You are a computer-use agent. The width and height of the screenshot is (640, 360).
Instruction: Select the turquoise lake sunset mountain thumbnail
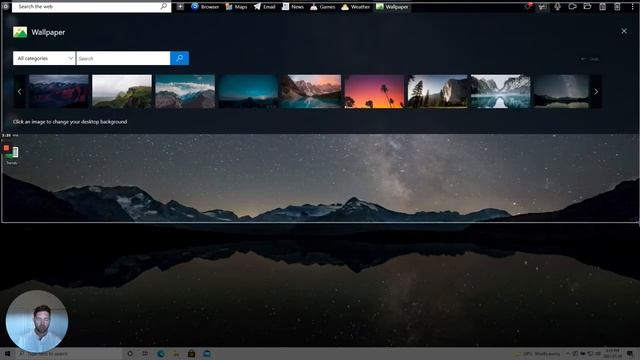[x=311, y=91]
